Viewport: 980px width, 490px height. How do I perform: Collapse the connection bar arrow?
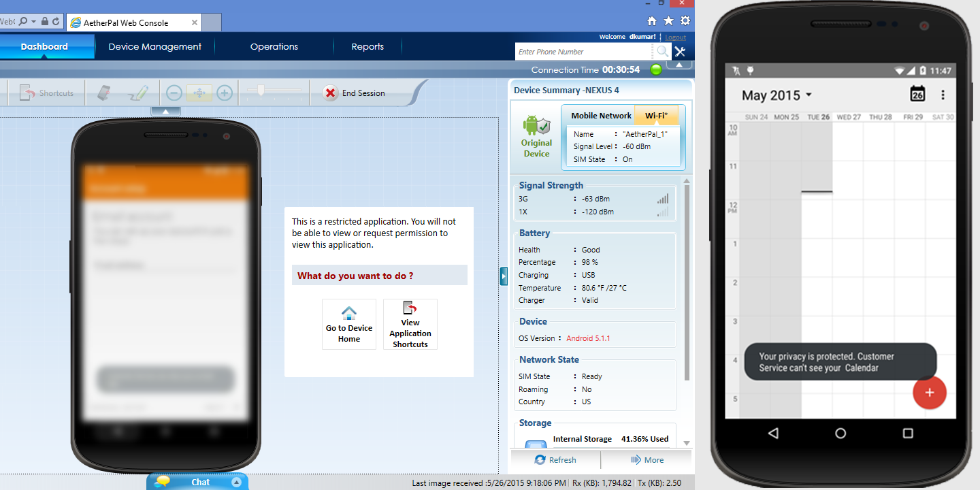679,65
